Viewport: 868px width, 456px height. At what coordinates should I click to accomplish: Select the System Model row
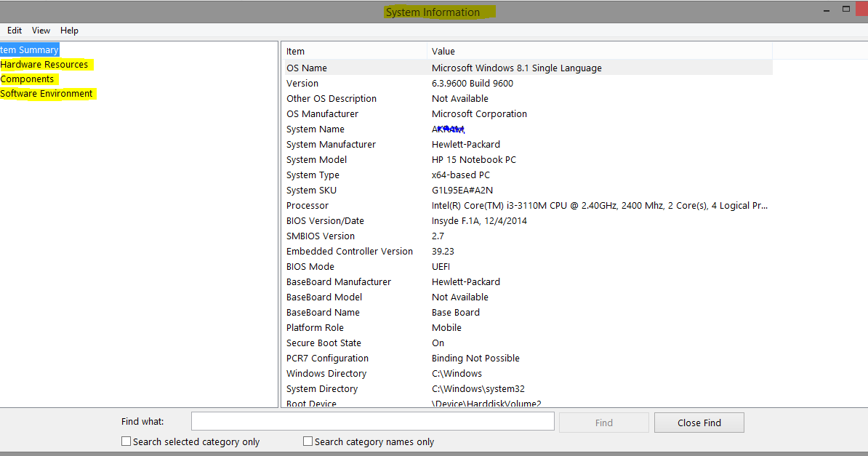527,159
